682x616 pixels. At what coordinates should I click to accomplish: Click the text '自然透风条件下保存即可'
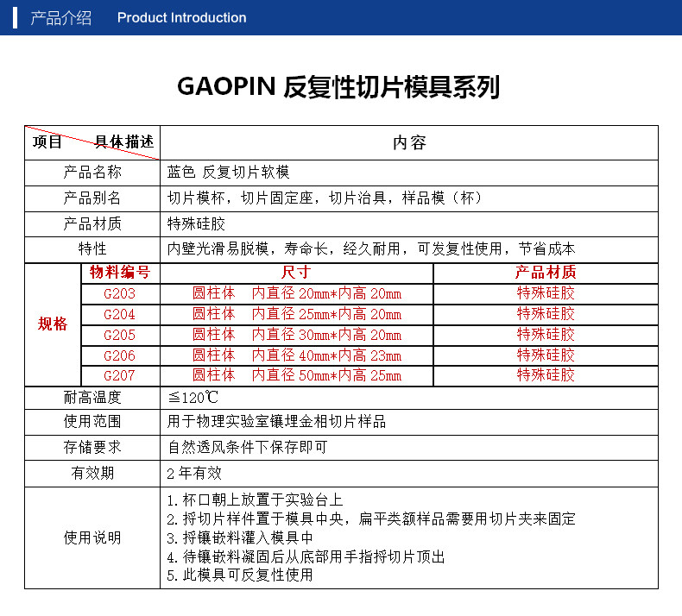click(248, 447)
